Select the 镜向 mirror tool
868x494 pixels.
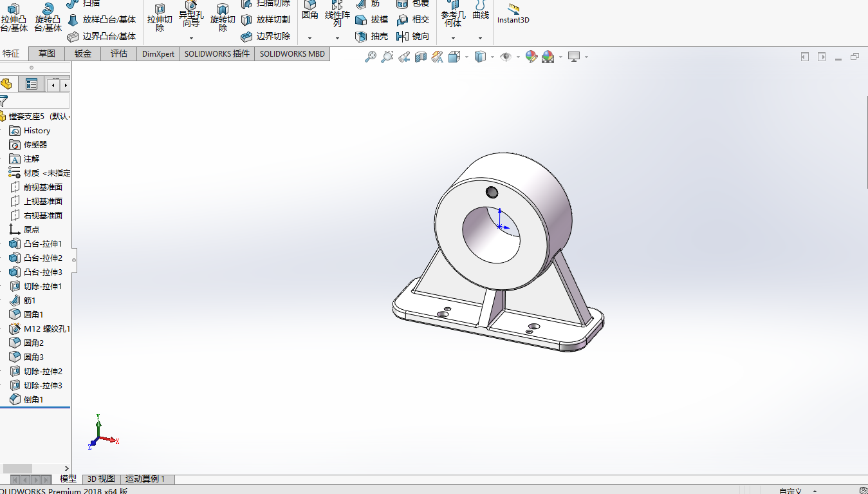[x=413, y=37]
